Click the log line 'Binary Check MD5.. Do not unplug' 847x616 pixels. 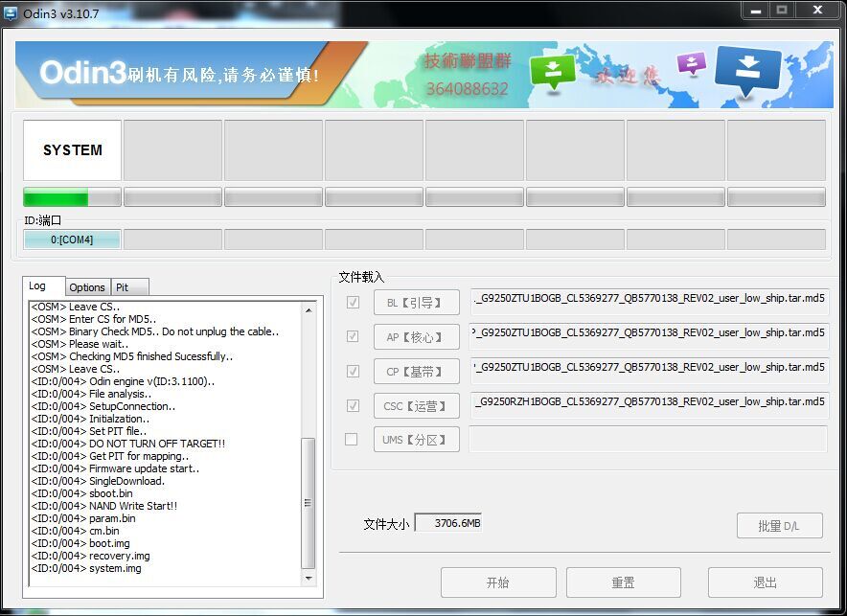point(155,331)
